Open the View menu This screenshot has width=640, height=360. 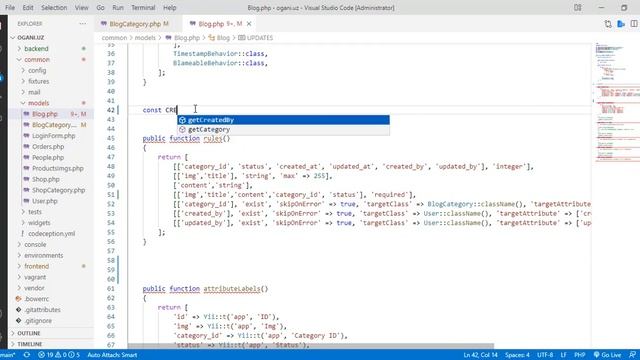click(81, 8)
